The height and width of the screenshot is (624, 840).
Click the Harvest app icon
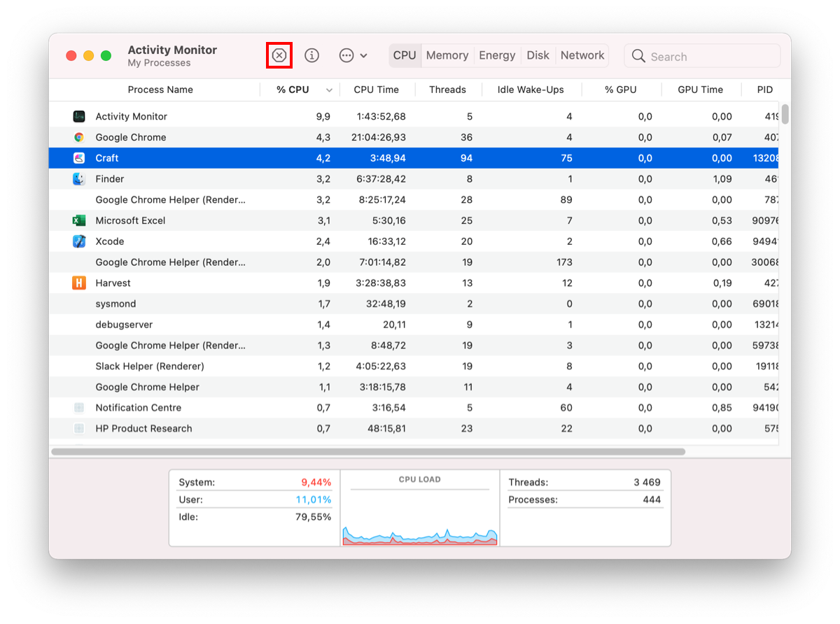click(78, 283)
